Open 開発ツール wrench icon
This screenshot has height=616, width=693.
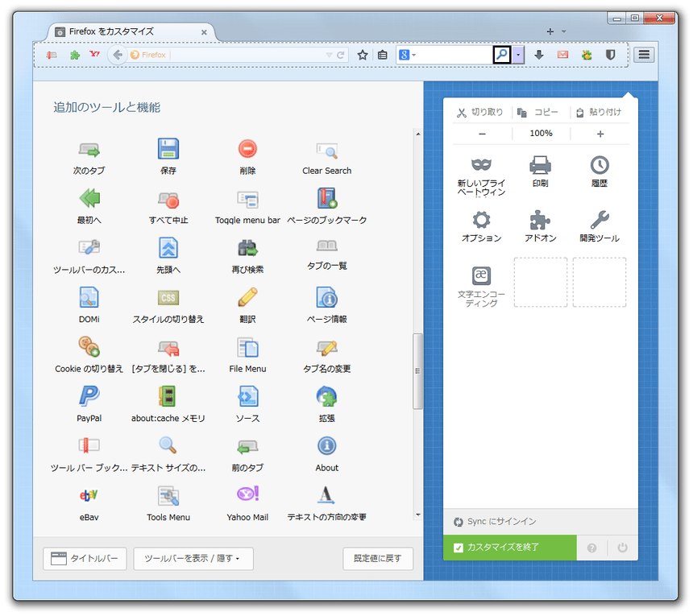pyautogui.click(x=600, y=220)
